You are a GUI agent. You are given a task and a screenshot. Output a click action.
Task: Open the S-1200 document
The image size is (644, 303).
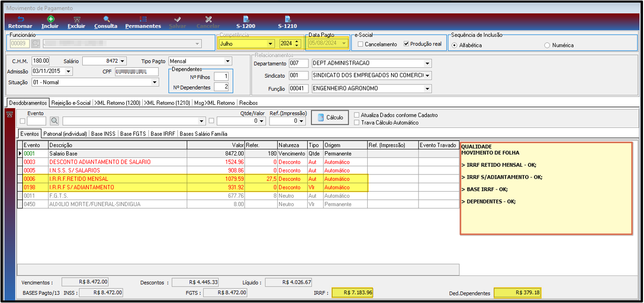246,22
